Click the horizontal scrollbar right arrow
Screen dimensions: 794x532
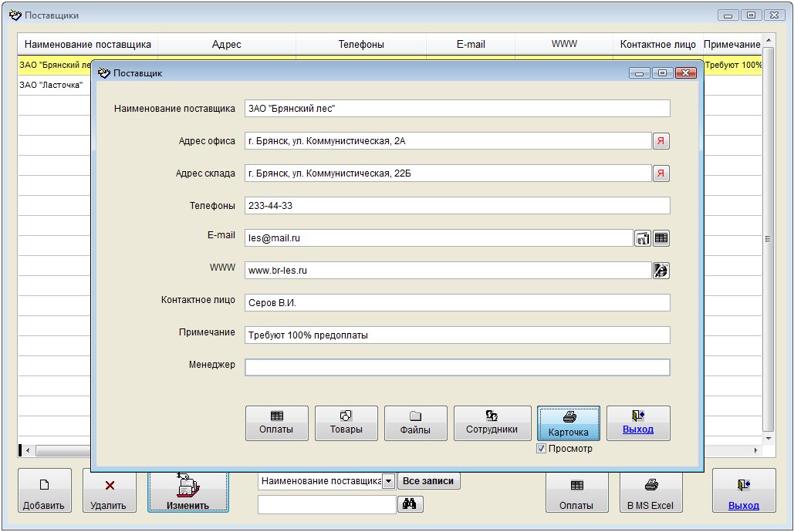pos(756,450)
